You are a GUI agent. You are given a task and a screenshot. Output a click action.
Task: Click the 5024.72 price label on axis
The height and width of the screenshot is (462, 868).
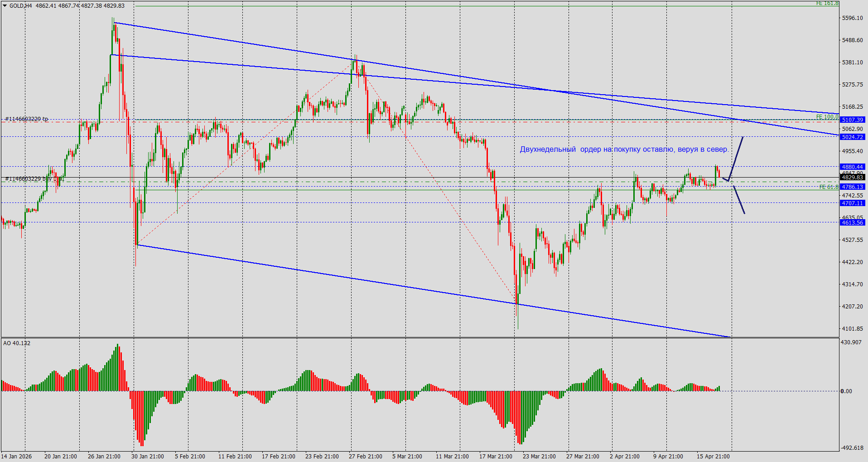coord(854,137)
